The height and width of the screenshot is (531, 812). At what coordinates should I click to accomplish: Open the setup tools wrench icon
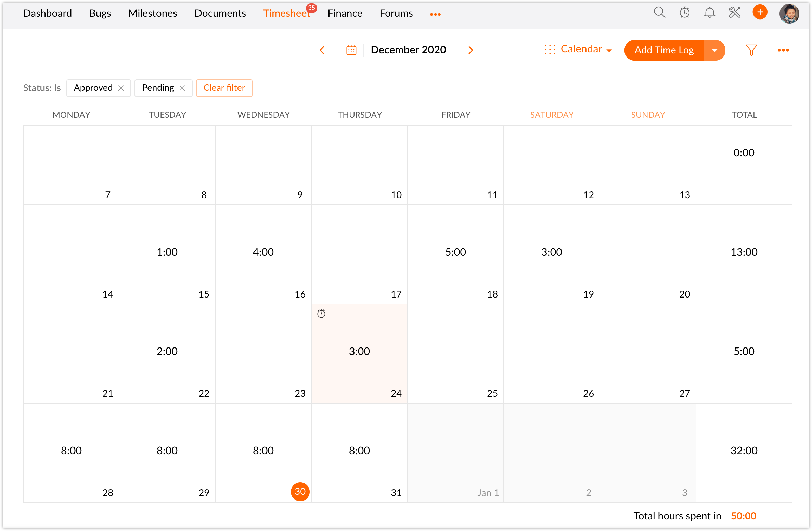(x=734, y=13)
